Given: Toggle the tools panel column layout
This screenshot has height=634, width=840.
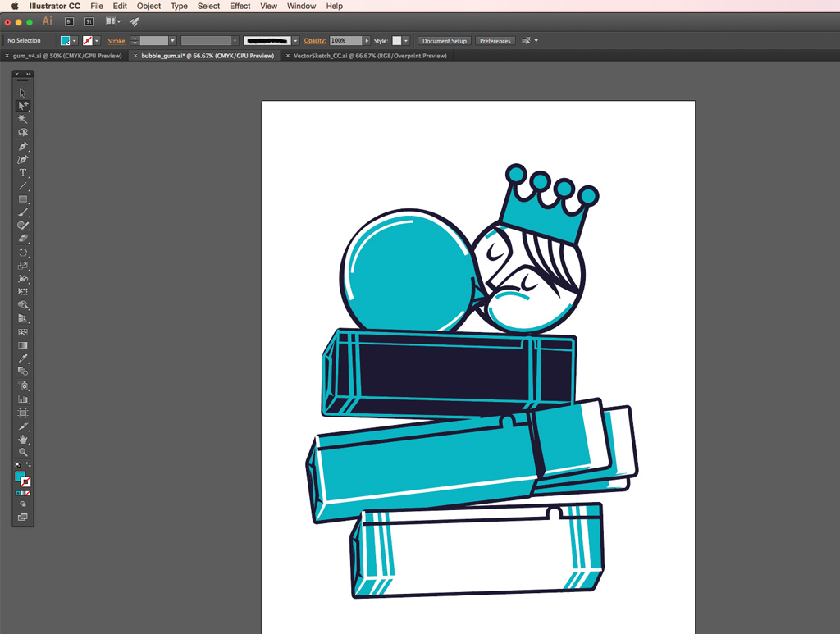Looking at the screenshot, I should (x=29, y=75).
